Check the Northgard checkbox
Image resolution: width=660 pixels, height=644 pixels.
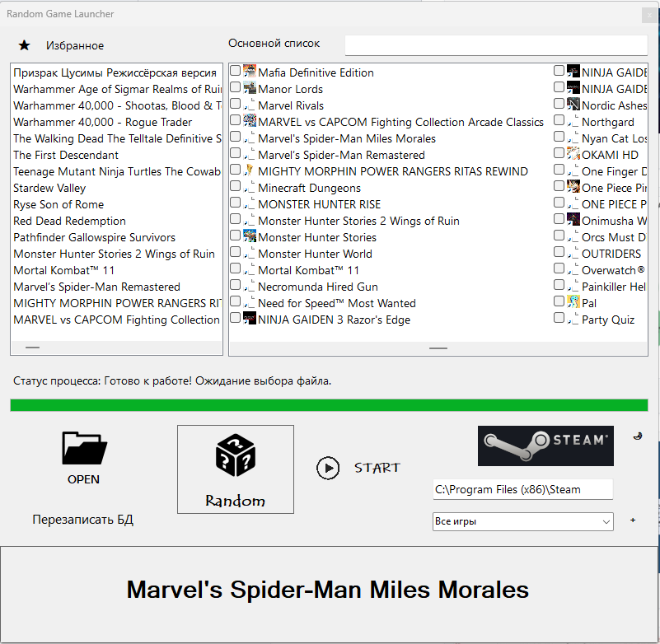point(559,120)
